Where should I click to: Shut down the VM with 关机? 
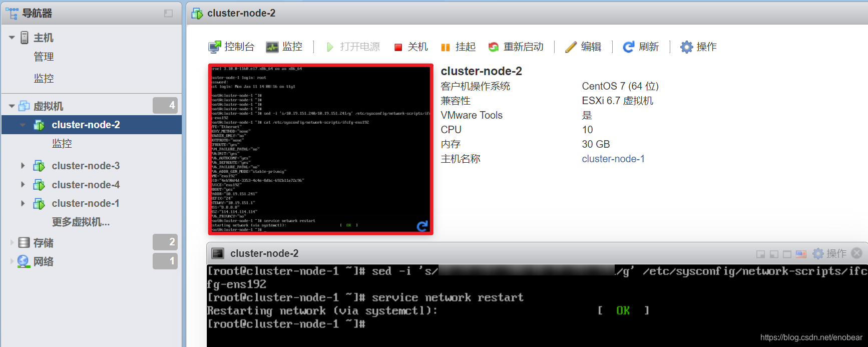pyautogui.click(x=411, y=47)
